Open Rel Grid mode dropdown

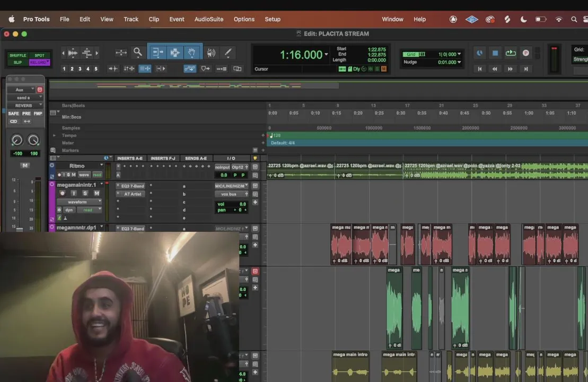point(39,62)
